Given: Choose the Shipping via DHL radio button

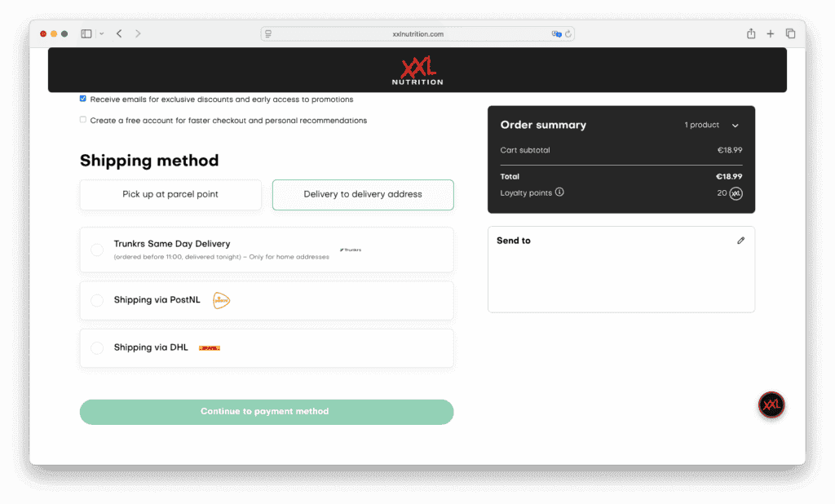Looking at the screenshot, I should [97, 348].
